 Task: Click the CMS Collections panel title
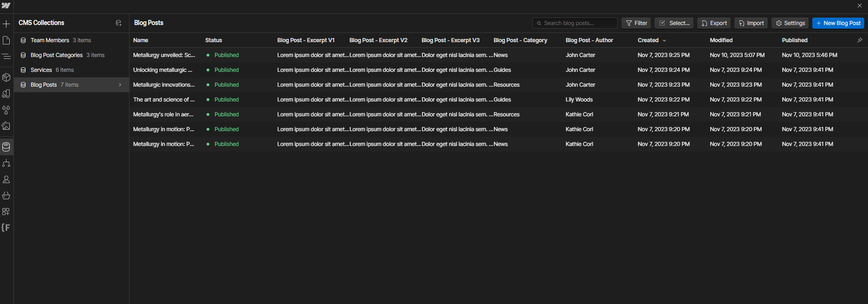[41, 23]
